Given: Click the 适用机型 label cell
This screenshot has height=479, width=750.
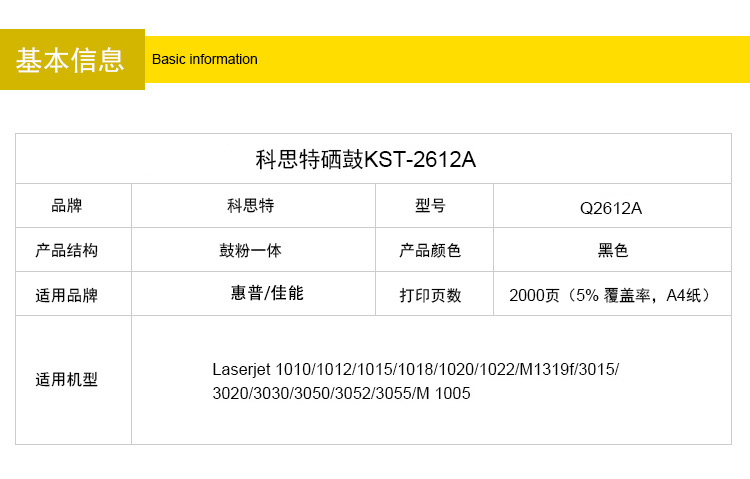Looking at the screenshot, I should coord(73,380).
